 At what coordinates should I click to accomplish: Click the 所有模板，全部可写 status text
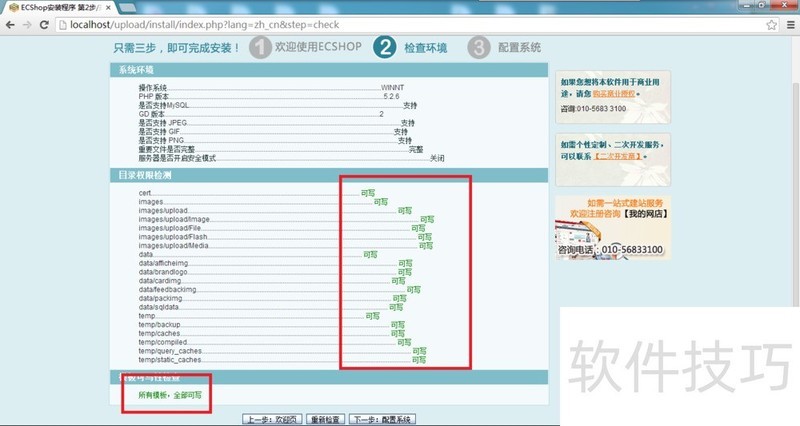coord(170,395)
